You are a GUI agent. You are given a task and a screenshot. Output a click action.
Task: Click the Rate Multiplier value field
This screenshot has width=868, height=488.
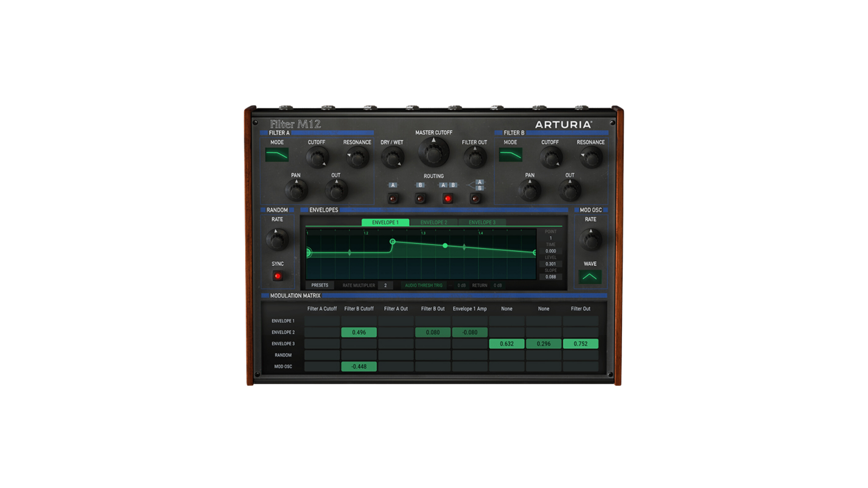click(x=385, y=286)
